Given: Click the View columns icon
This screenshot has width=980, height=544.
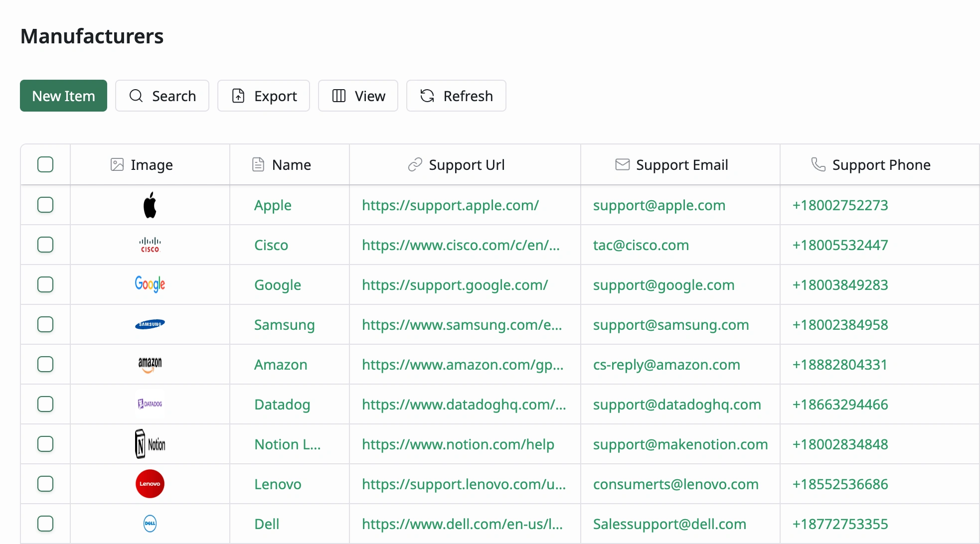Looking at the screenshot, I should pos(339,96).
